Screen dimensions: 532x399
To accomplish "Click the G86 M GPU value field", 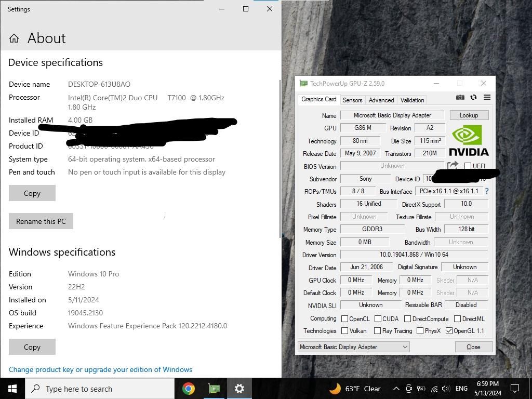I will coord(363,128).
